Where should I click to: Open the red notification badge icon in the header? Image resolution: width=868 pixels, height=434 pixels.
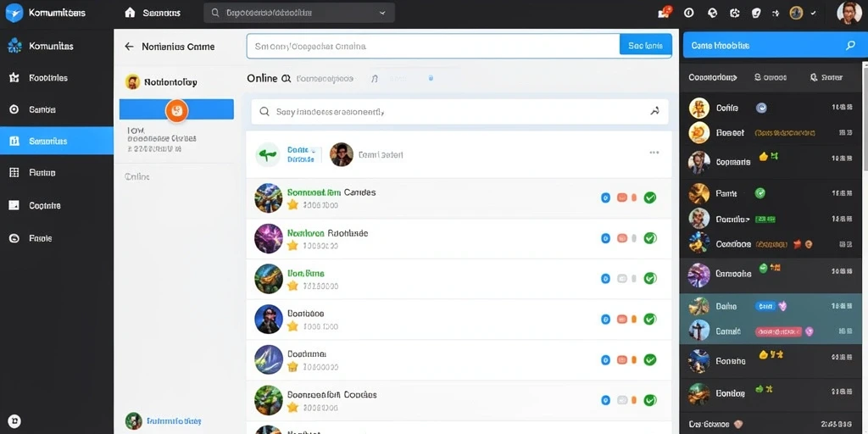pyautogui.click(x=665, y=12)
